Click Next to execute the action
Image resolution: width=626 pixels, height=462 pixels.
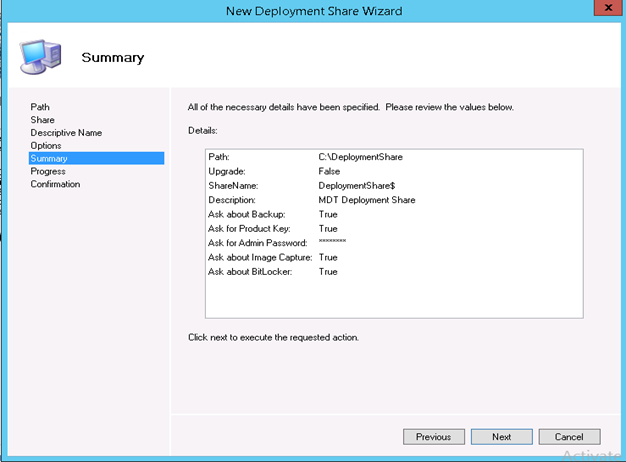pyautogui.click(x=501, y=437)
